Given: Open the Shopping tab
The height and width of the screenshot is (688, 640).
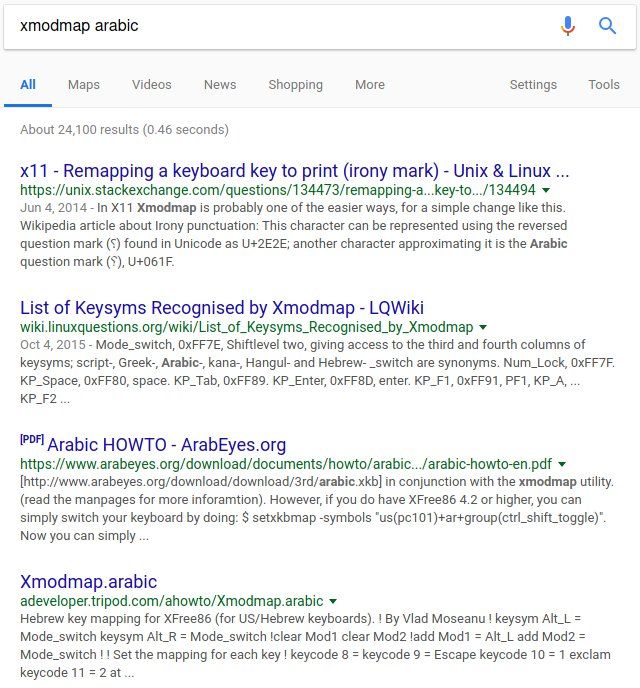Looking at the screenshot, I should [x=295, y=85].
